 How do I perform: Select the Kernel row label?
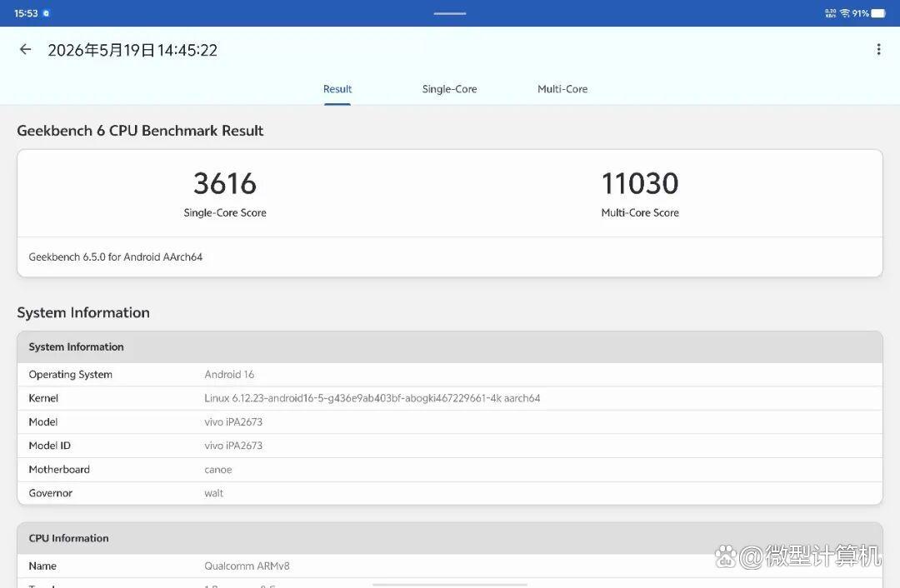coord(43,398)
